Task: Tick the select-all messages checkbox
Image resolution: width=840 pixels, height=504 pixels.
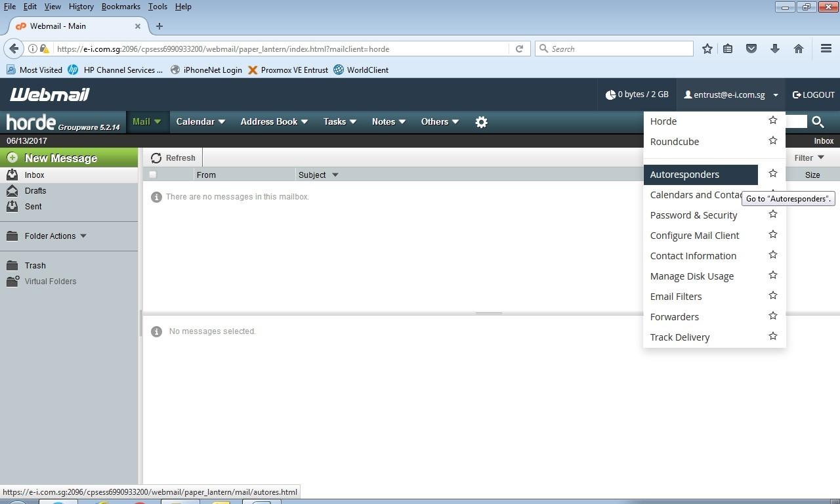Action: pos(153,175)
